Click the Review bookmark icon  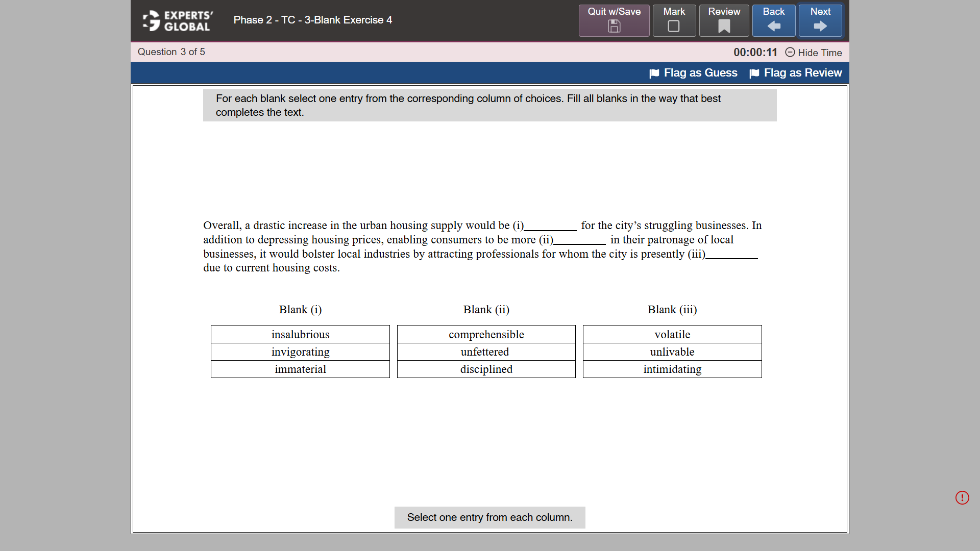coord(723,27)
